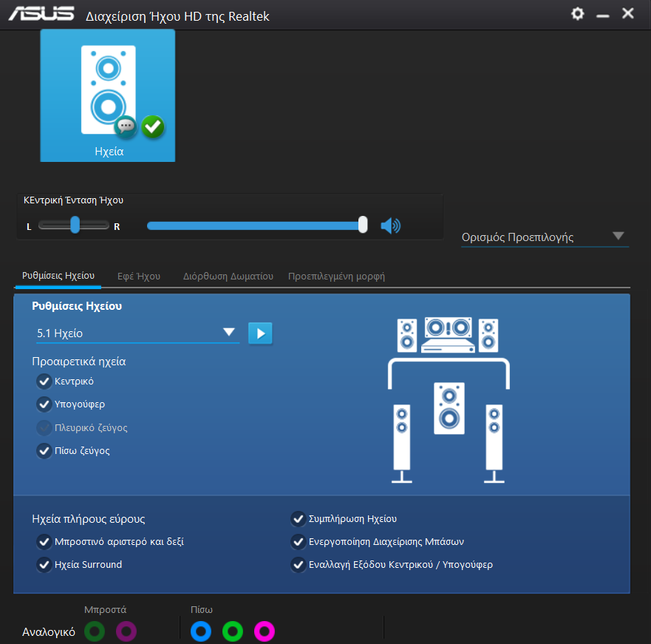The width and height of the screenshot is (651, 644).
Task: Adjust the L-R balance slider
Action: pos(75,225)
